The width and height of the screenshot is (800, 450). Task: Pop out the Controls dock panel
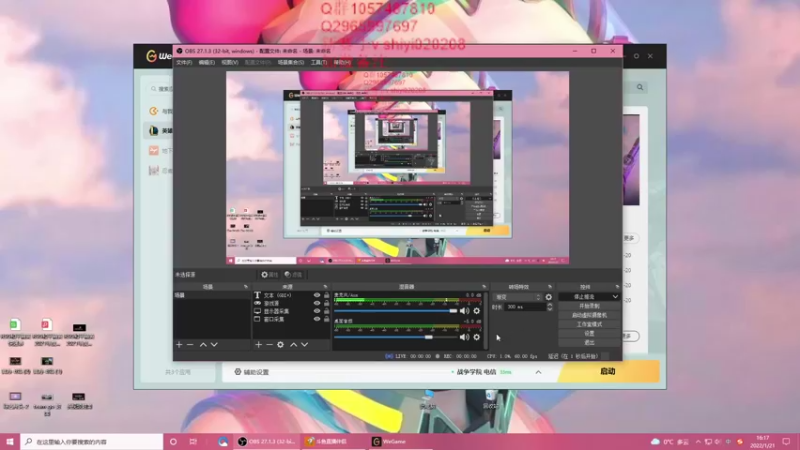click(x=617, y=287)
